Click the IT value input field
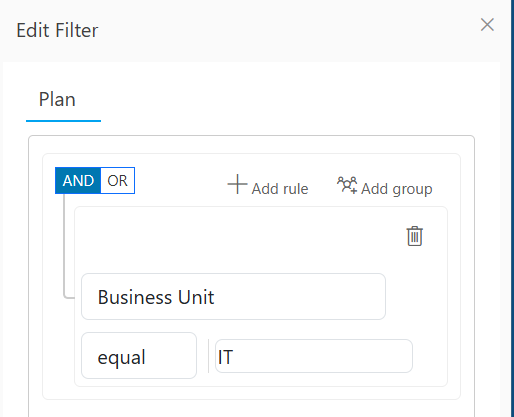This screenshot has height=417, width=514. point(314,356)
